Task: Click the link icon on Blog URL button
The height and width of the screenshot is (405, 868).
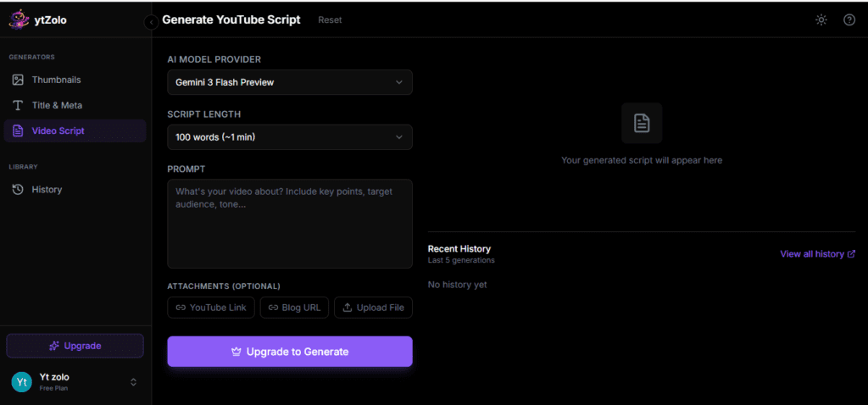Action: (273, 308)
